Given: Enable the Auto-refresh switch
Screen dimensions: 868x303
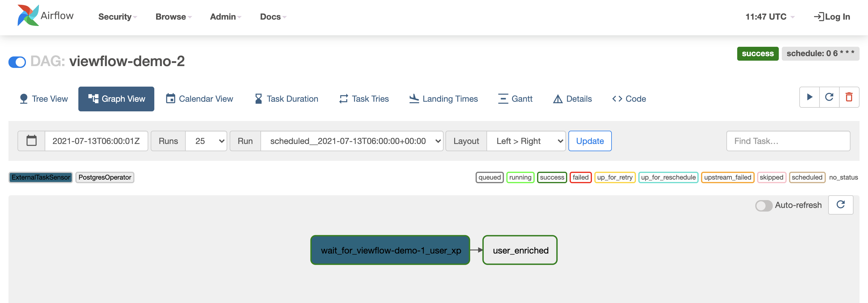Looking at the screenshot, I should tap(763, 205).
